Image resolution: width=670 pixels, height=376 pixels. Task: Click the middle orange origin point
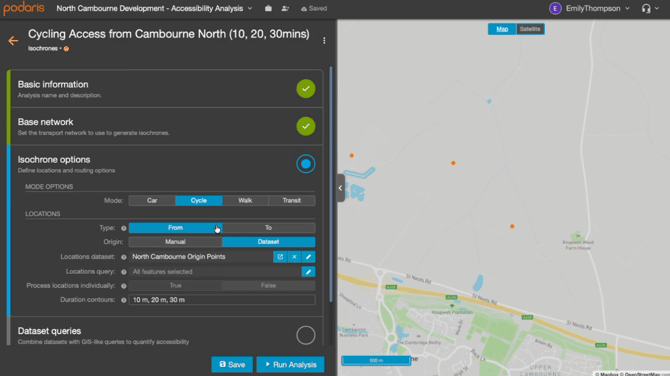[x=453, y=163]
